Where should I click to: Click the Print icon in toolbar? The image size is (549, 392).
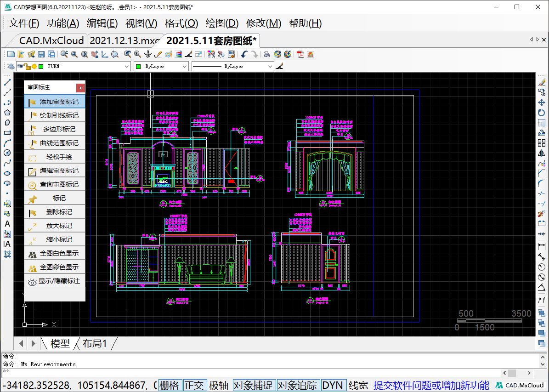point(267,54)
